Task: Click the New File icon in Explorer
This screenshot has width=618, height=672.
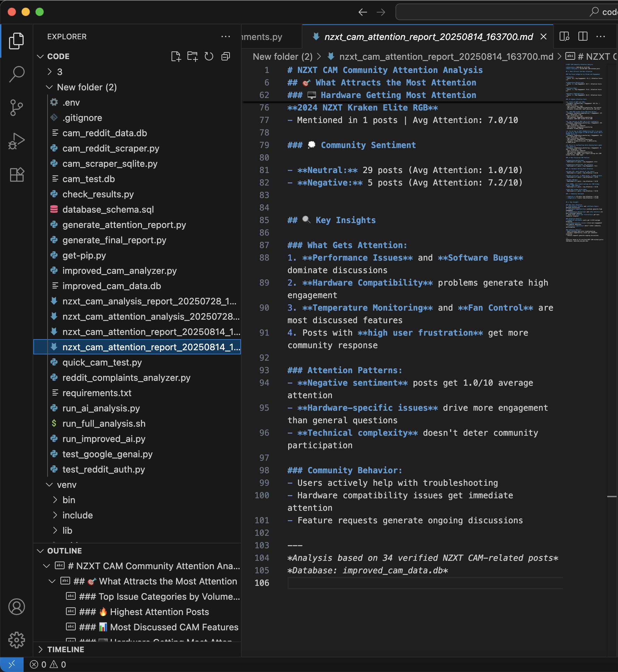Action: pyautogui.click(x=176, y=56)
